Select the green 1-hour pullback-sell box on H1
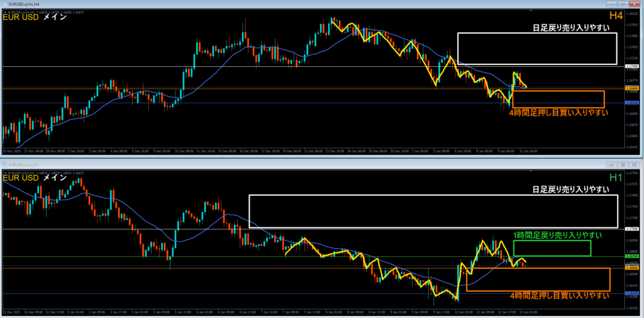Screen dimensions: 644x318 [552, 248]
